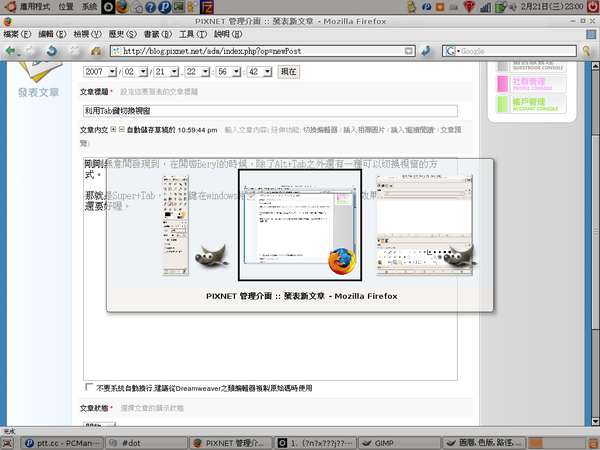
Task: Launch FileZilla from the top panel
Action: pos(207,7)
